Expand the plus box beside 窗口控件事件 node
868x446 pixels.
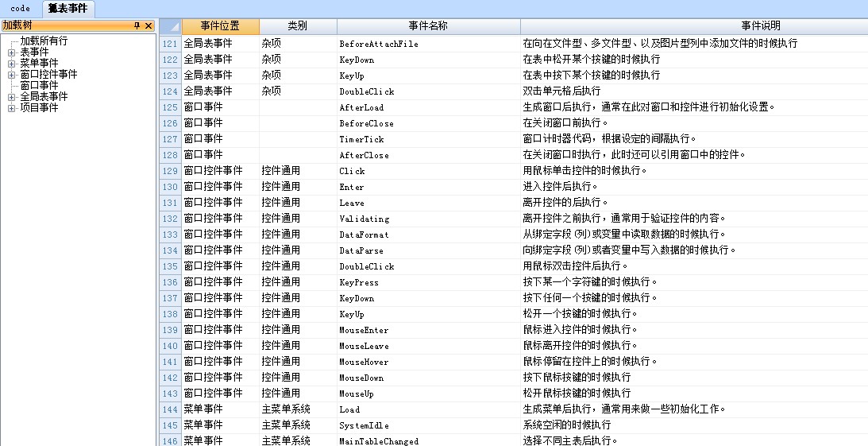(x=11, y=74)
